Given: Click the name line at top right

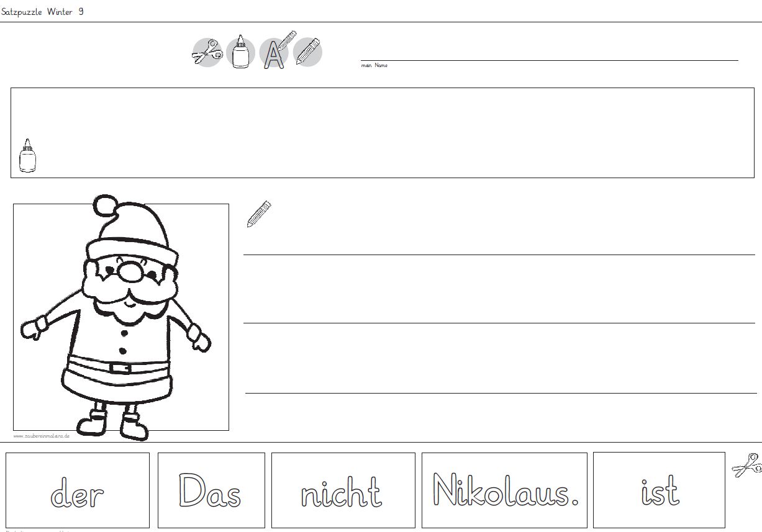Looking at the screenshot, I should pos(550,60).
